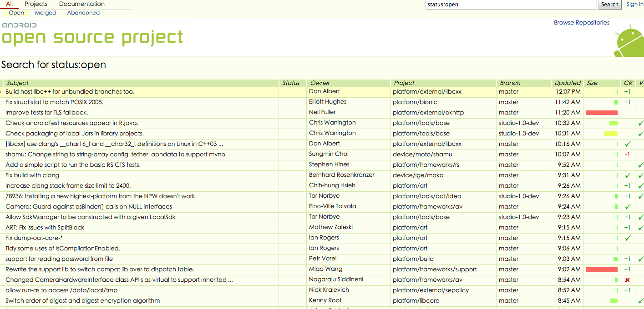Click CR checkmark in 'Camera: Guard against asBinder()' row
This screenshot has height=309, width=644.
tap(628, 207)
